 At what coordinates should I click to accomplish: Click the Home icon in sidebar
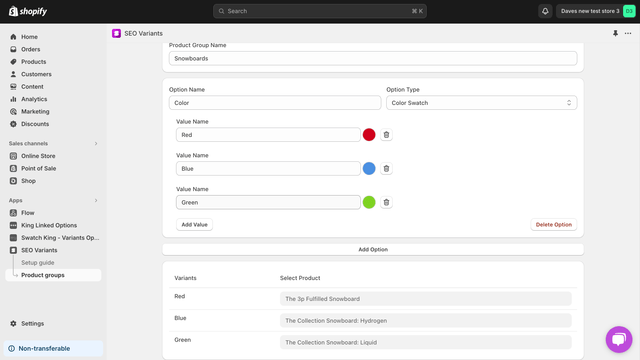(13, 37)
